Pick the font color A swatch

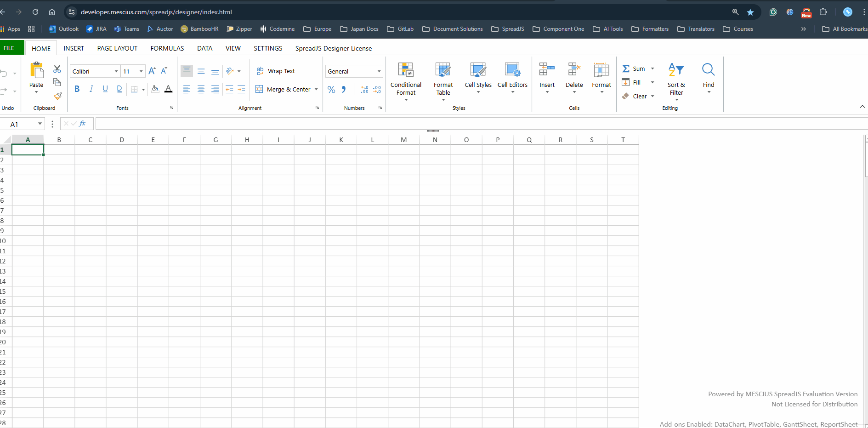pos(169,89)
